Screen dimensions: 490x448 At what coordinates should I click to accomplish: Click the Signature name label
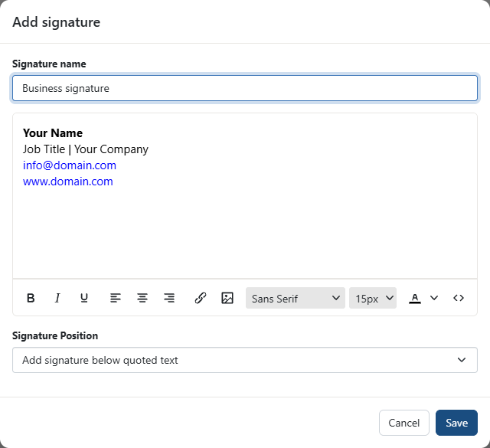[x=49, y=64]
